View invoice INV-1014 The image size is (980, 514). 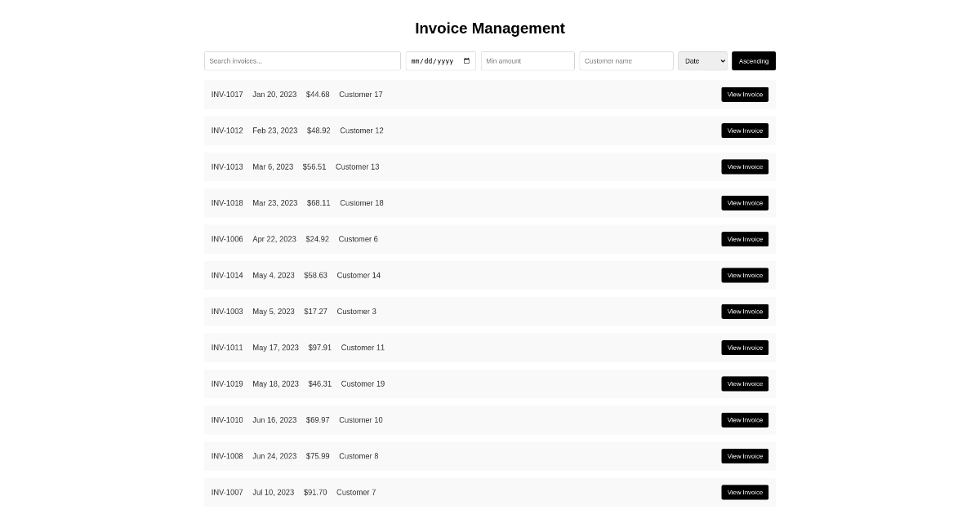[x=744, y=275]
